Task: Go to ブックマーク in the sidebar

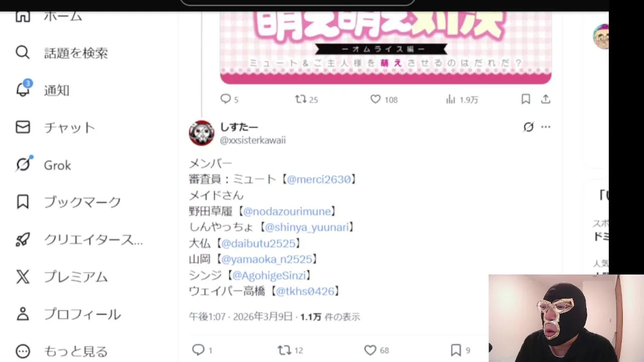Action: click(68, 202)
